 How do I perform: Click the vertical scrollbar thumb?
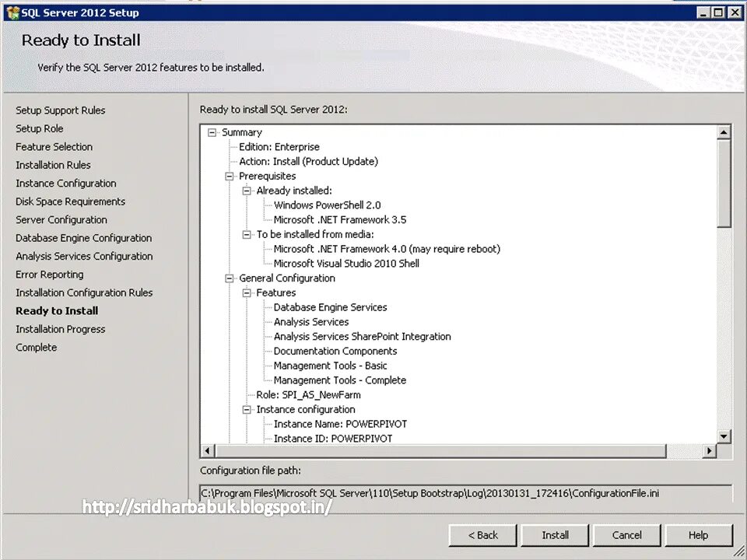(724, 184)
